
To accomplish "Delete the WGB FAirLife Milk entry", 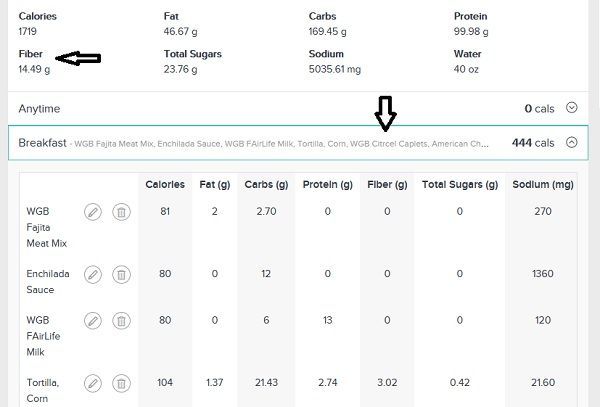I will [x=121, y=321].
